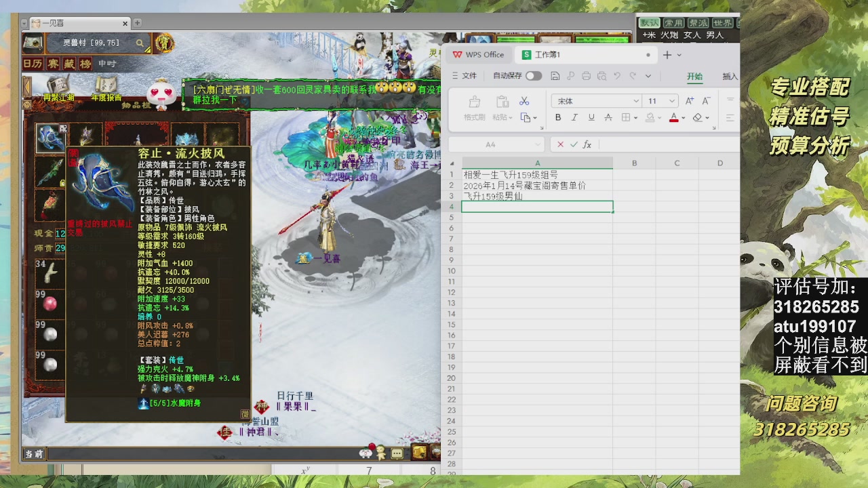Apply the cell fill color
This screenshot has width=868, height=488.
pos(650,117)
